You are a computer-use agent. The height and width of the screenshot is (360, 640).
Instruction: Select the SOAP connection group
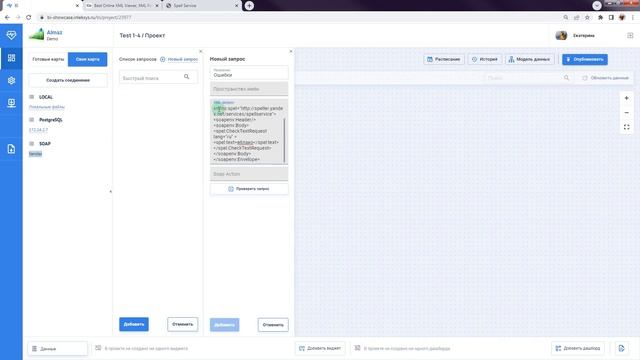click(44, 144)
